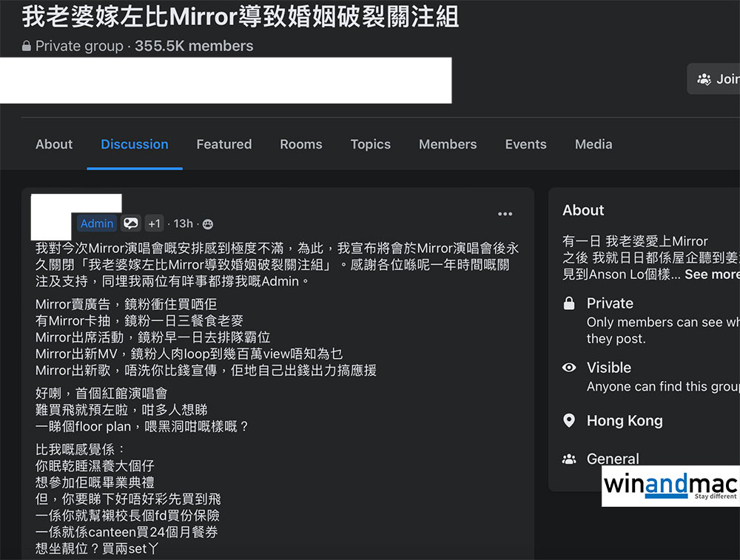Open the Featured tab

pyautogui.click(x=223, y=144)
